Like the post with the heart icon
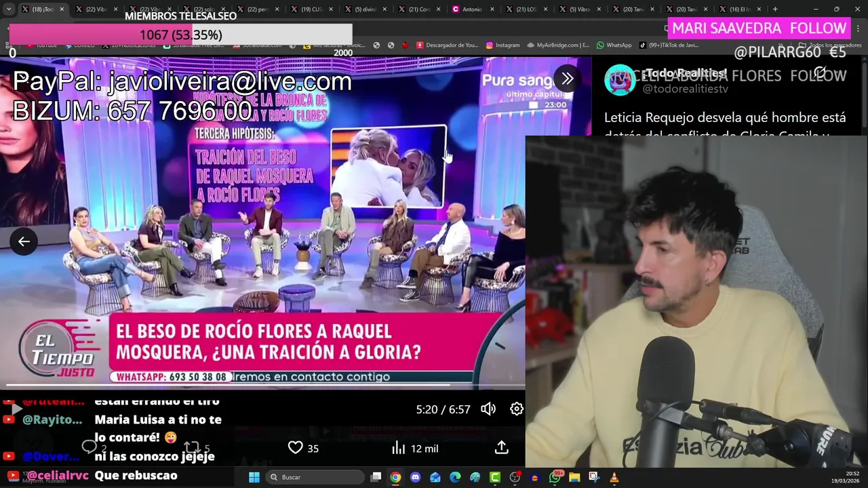The width and height of the screenshot is (868, 488). click(296, 448)
